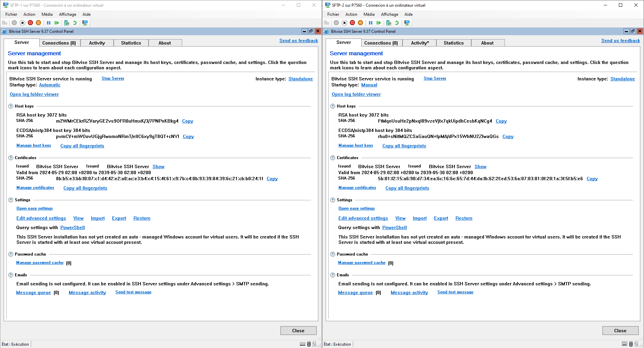Click Send test message in SFTP-2
Image resolution: width=644 pixels, height=348 pixels.
tap(455, 292)
